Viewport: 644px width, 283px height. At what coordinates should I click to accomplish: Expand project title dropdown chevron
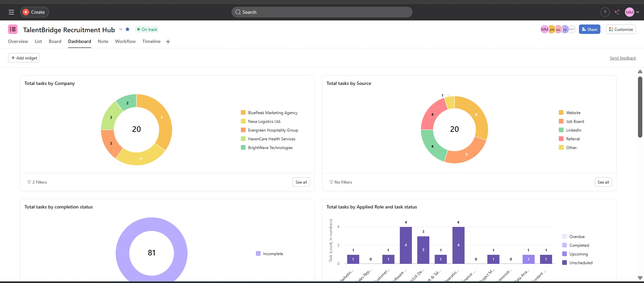(x=121, y=29)
